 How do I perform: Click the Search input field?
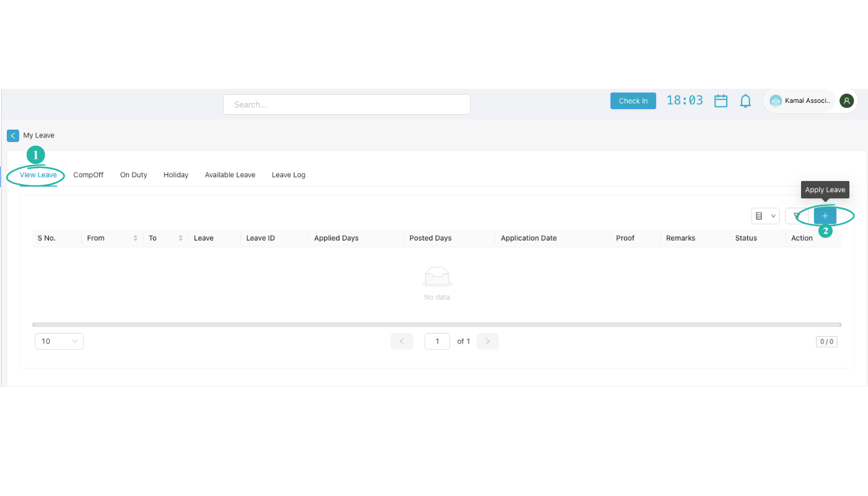click(x=347, y=105)
